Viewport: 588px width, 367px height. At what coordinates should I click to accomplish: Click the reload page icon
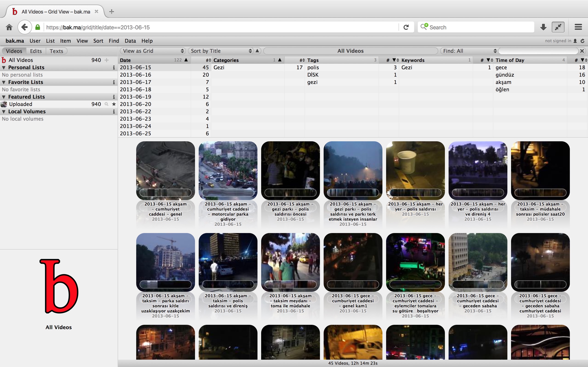406,27
